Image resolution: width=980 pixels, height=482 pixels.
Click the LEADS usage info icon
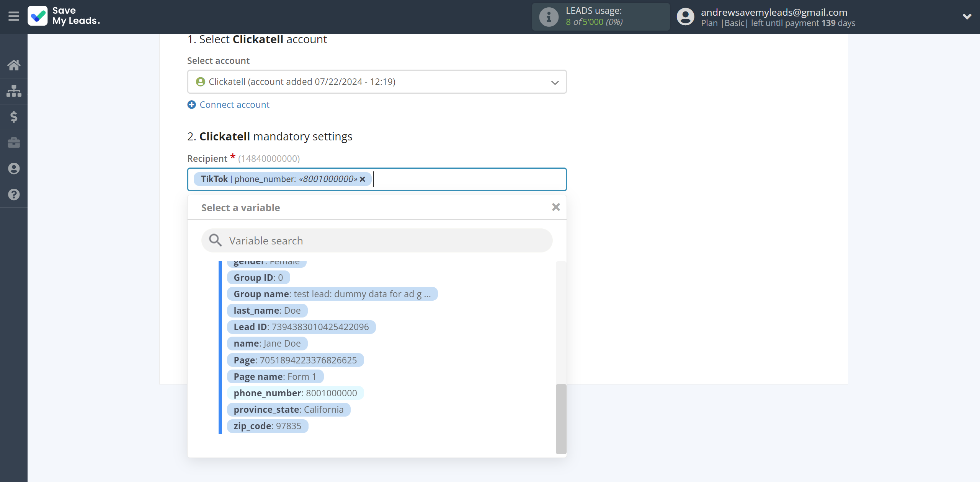[x=549, y=17]
